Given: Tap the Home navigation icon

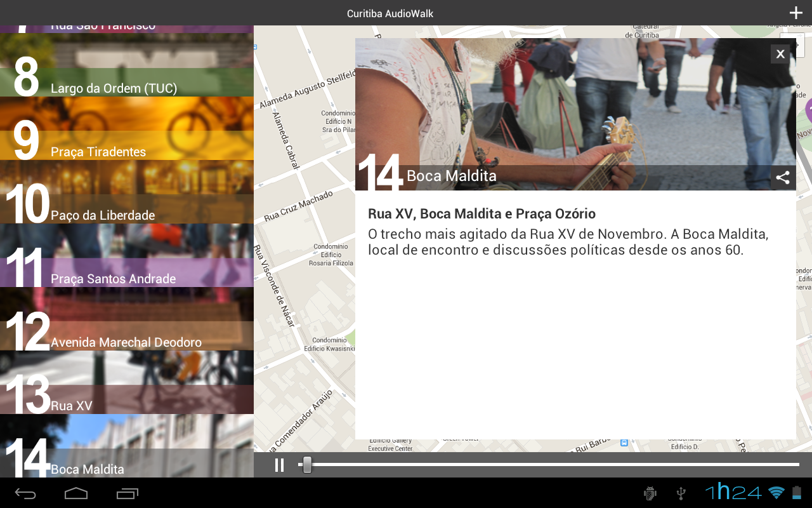Looking at the screenshot, I should (76, 493).
